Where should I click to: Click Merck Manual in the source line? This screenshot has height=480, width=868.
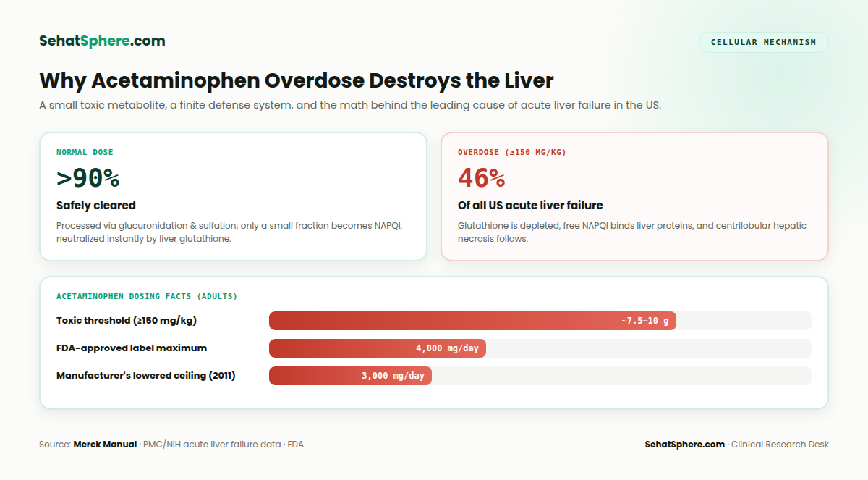point(105,445)
